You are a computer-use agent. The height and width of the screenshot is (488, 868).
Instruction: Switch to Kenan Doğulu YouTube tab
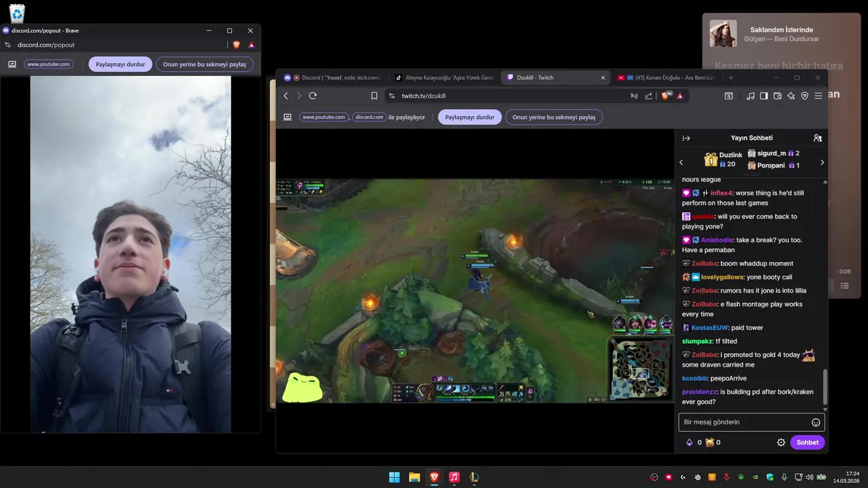pyautogui.click(x=666, y=78)
